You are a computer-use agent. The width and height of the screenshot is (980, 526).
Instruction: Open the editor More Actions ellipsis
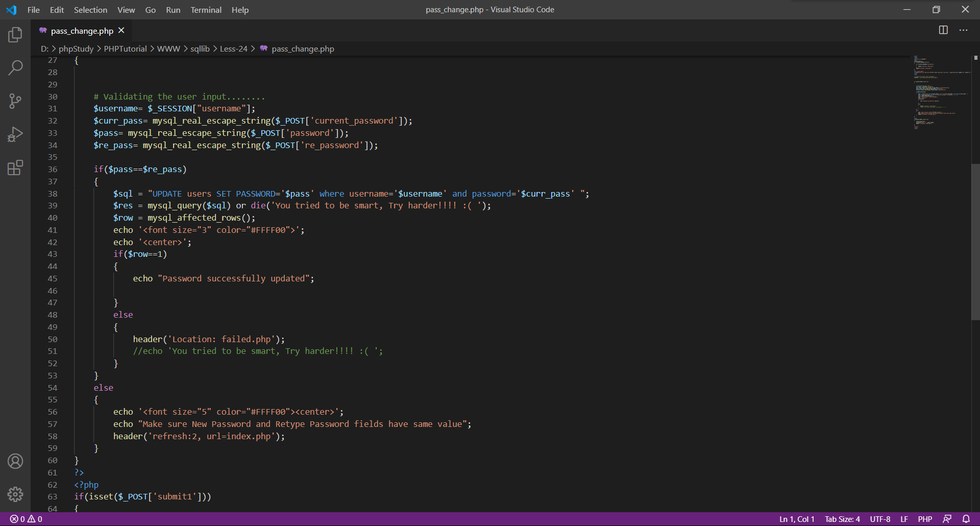click(x=963, y=30)
